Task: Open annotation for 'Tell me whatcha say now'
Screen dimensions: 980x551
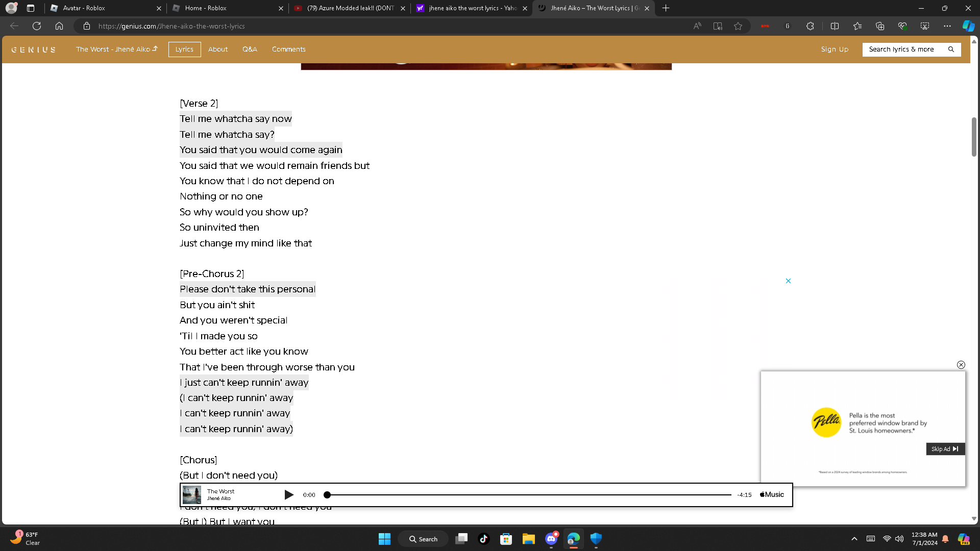Action: click(236, 119)
